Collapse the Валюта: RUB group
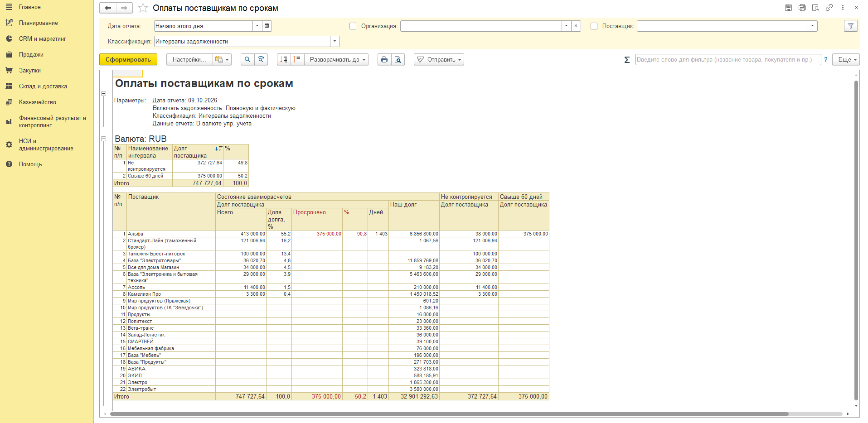This screenshot has height=423, width=868. (x=103, y=139)
